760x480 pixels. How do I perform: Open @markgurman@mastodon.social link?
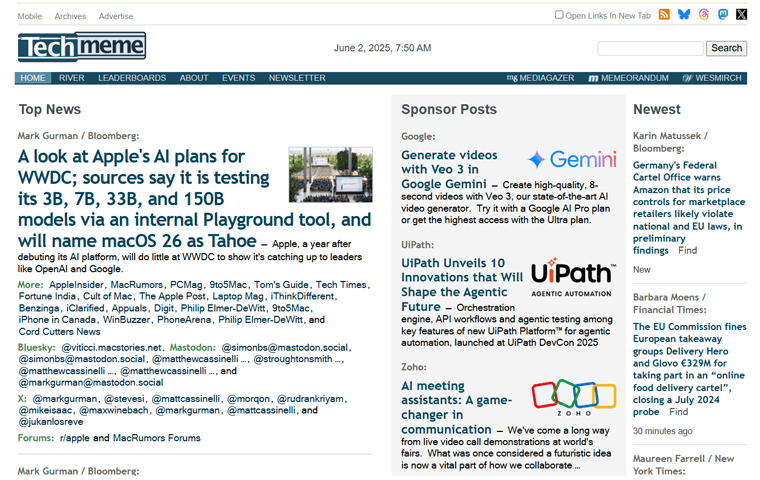91,383
